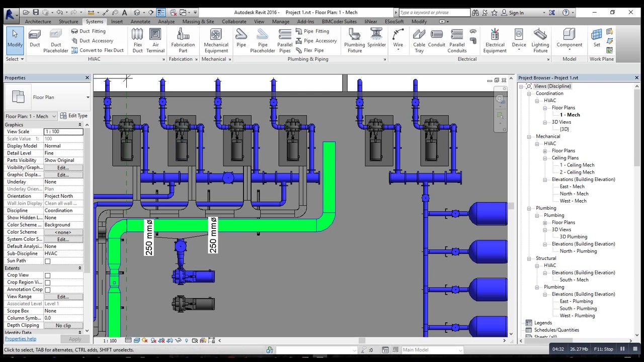Screen dimensions: 644x362
Task: Click the No clip Depth Clipping button
Action: [x=63, y=325]
